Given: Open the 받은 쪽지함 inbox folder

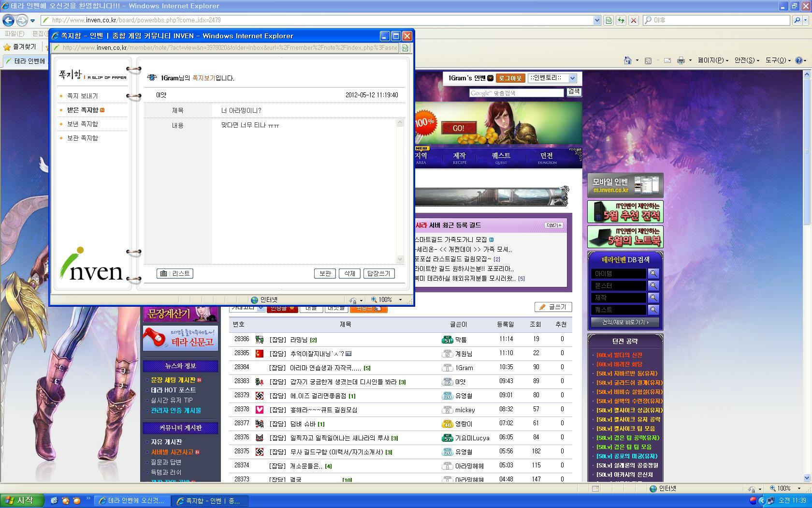Looking at the screenshot, I should [83, 110].
